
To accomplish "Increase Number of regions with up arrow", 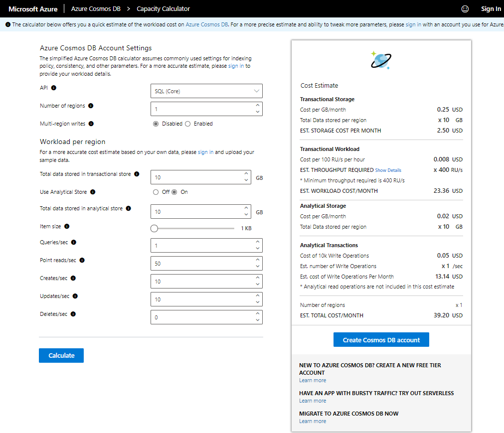I will tap(257, 105).
